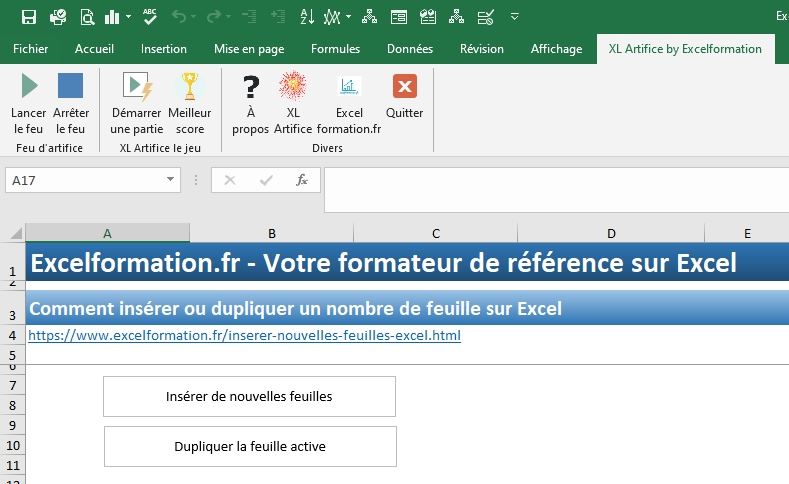Image resolution: width=789 pixels, height=484 pixels.
Task: Select column E header
Action: (747, 233)
